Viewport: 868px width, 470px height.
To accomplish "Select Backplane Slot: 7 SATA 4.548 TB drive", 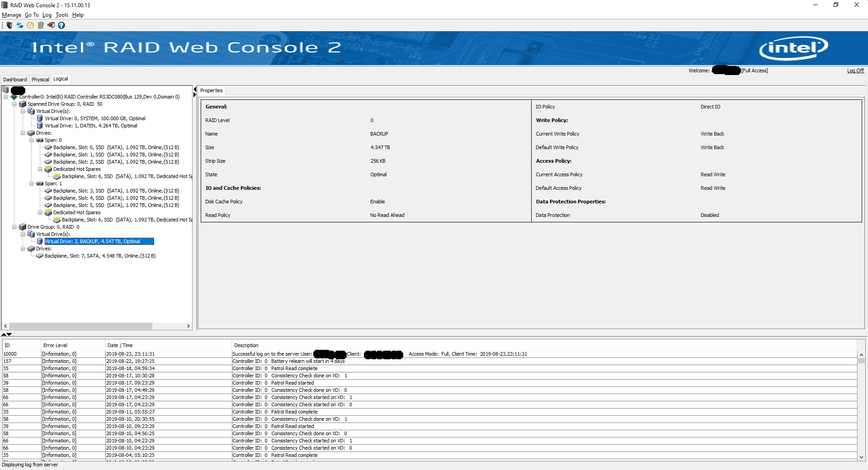I will [x=100, y=256].
